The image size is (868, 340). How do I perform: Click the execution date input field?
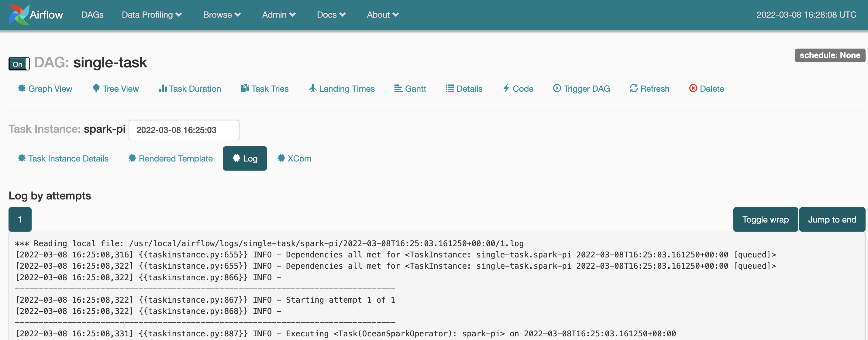coord(184,130)
